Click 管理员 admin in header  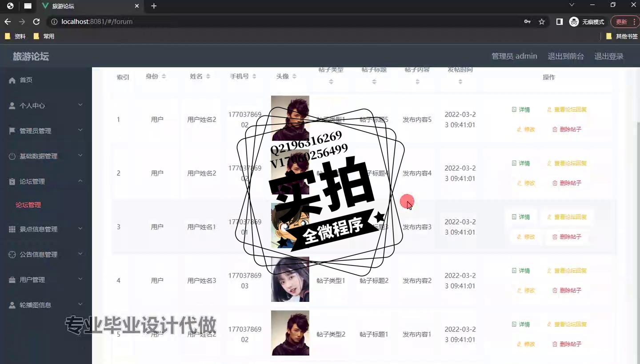tap(514, 56)
